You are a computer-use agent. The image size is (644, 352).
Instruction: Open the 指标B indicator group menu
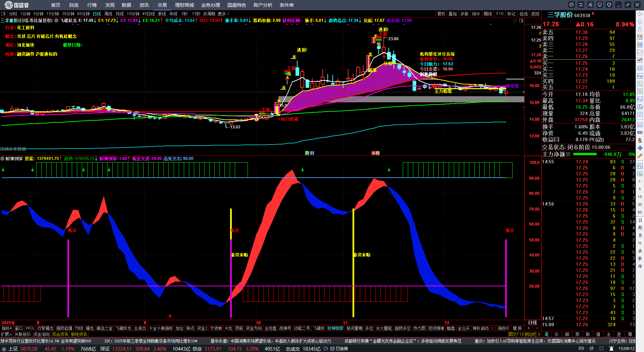tap(503, 328)
